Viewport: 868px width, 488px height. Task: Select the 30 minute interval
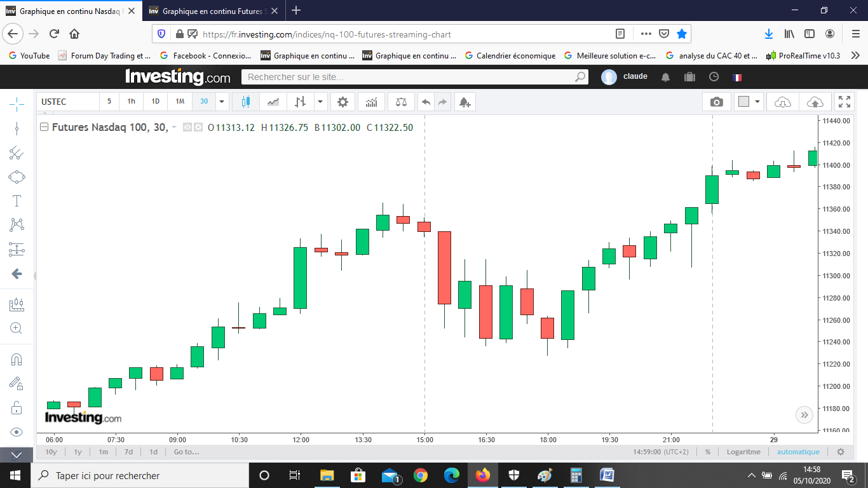204,102
